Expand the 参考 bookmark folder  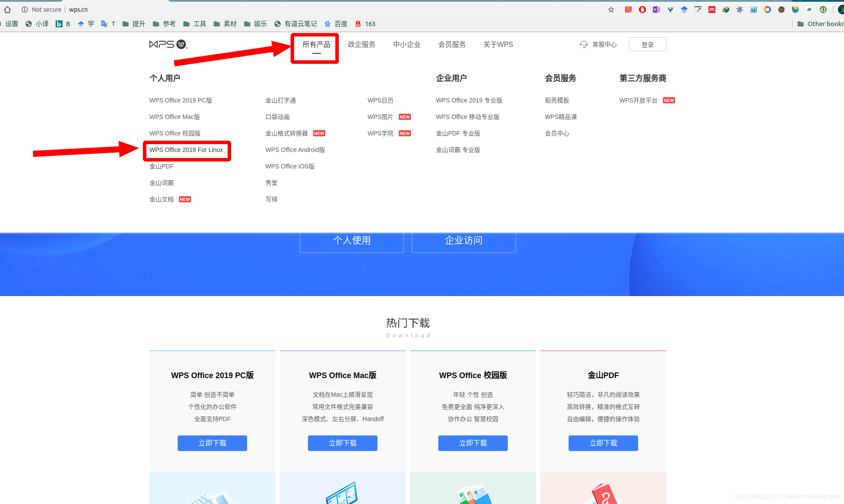click(164, 24)
